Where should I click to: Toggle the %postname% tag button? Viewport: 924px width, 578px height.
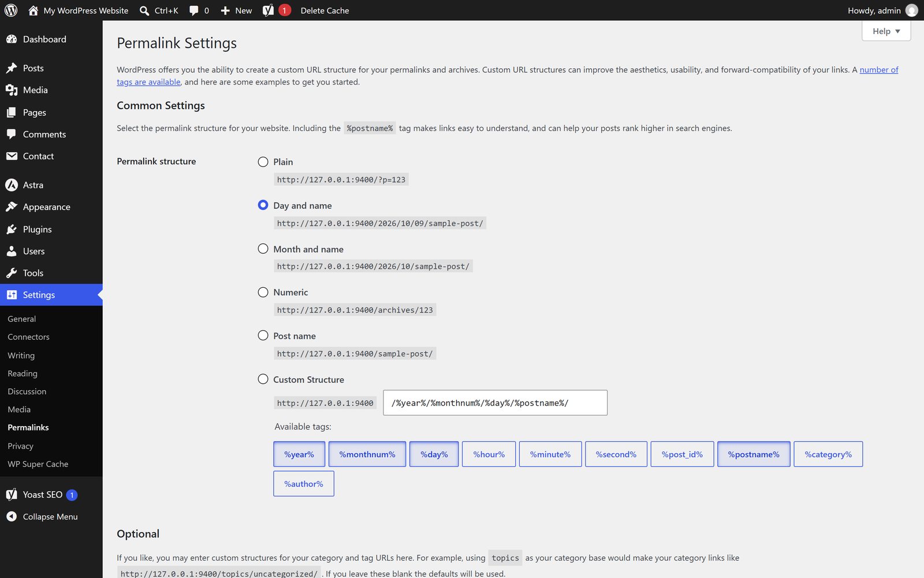tap(754, 454)
